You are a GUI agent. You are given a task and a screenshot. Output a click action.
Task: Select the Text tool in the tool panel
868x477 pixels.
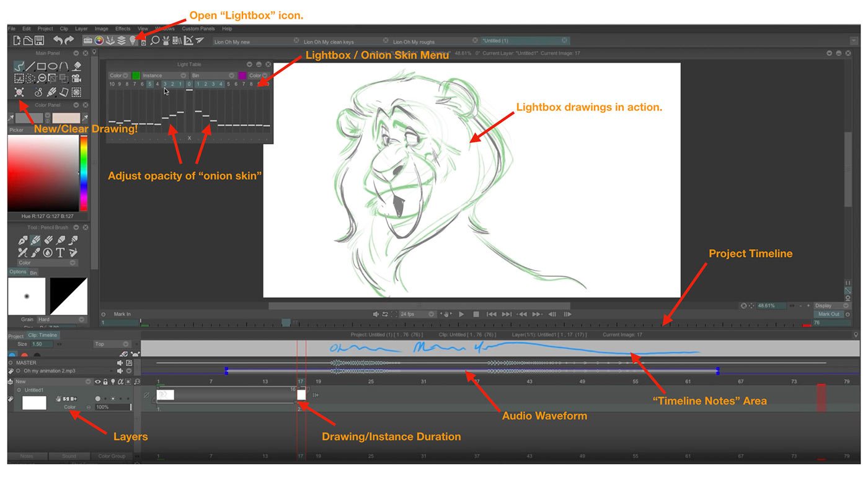(60, 252)
